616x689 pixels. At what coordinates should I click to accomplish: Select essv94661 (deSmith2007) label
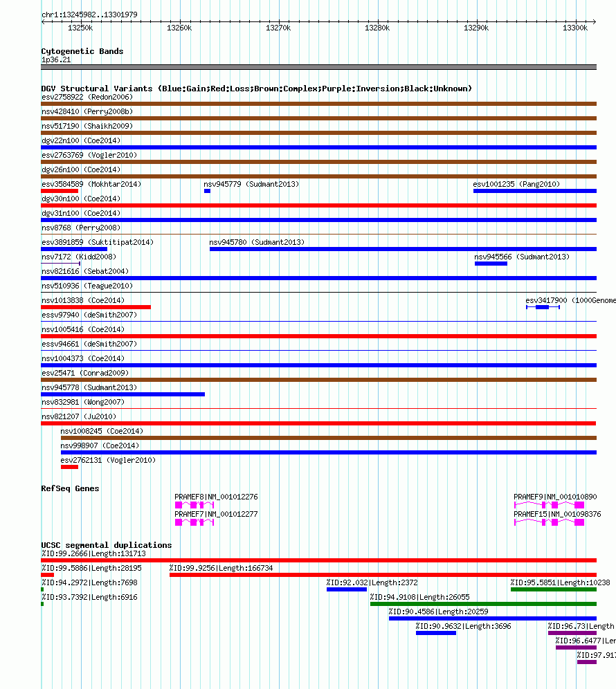(x=89, y=344)
